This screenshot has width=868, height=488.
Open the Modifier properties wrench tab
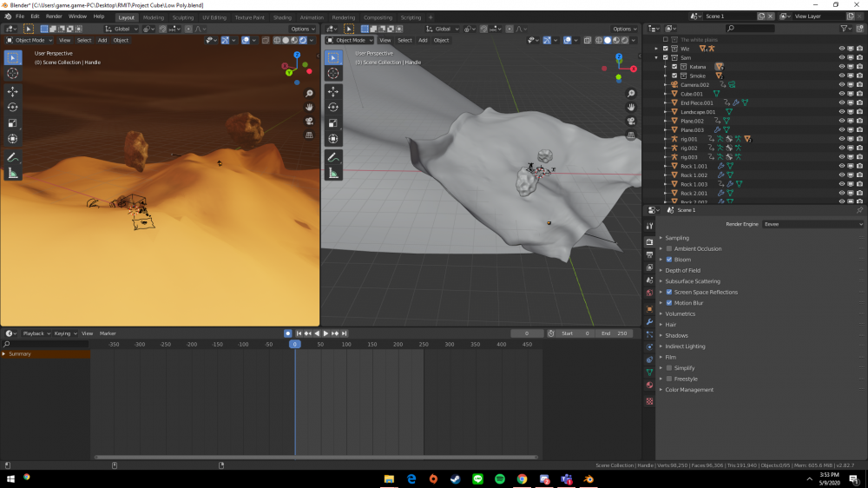coord(649,321)
